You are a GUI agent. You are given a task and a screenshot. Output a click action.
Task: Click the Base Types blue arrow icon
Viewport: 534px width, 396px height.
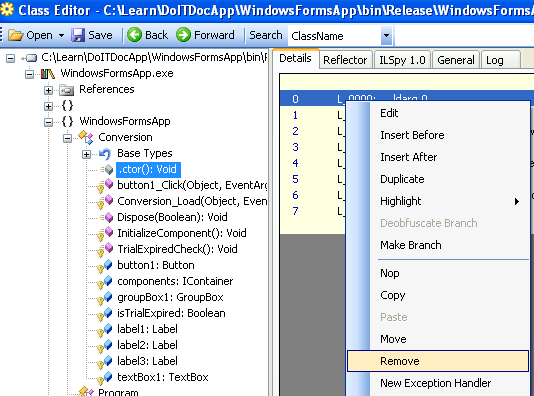[x=105, y=154]
